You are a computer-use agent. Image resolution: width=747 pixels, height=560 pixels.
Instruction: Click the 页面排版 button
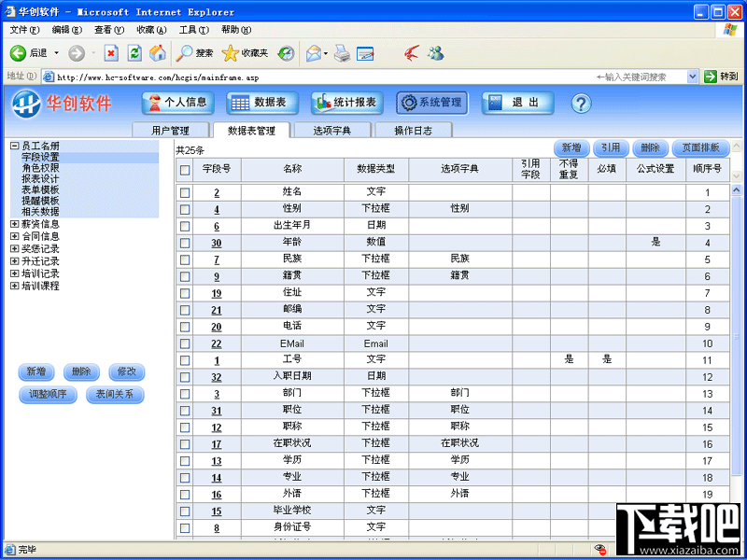point(700,148)
